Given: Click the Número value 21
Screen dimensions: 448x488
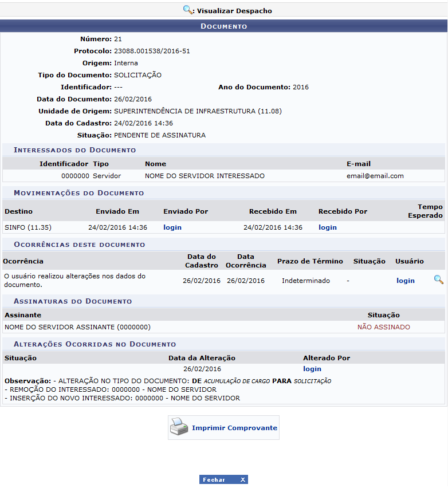Looking at the screenshot, I should (x=117, y=39).
